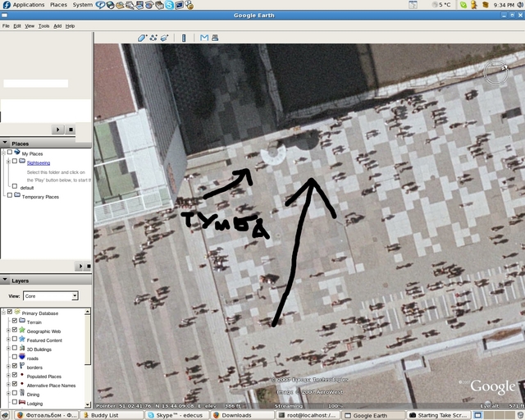Open the Add menu
Viewport: 525px width, 420px height.
tap(57, 26)
